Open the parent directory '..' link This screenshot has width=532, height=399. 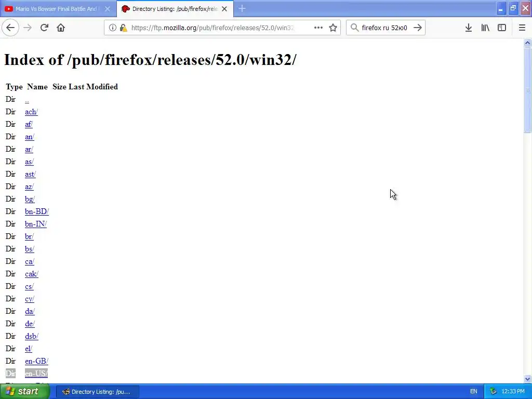click(27, 99)
